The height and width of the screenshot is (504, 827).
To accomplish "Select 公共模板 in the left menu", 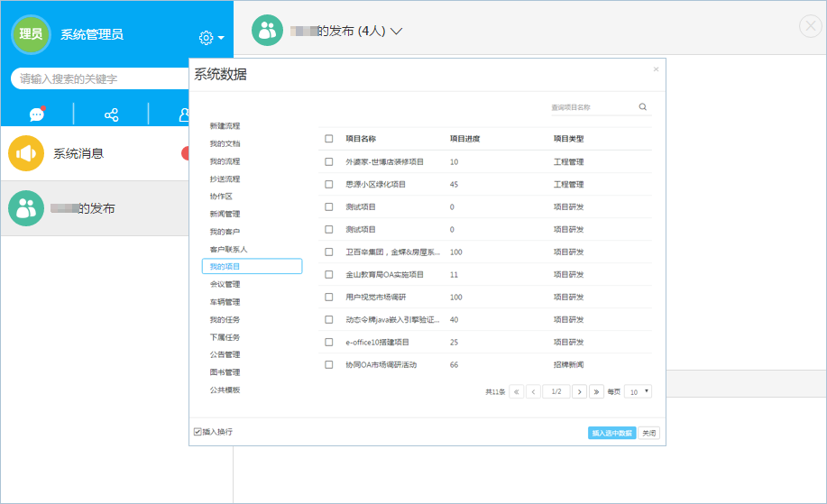I will (x=225, y=390).
